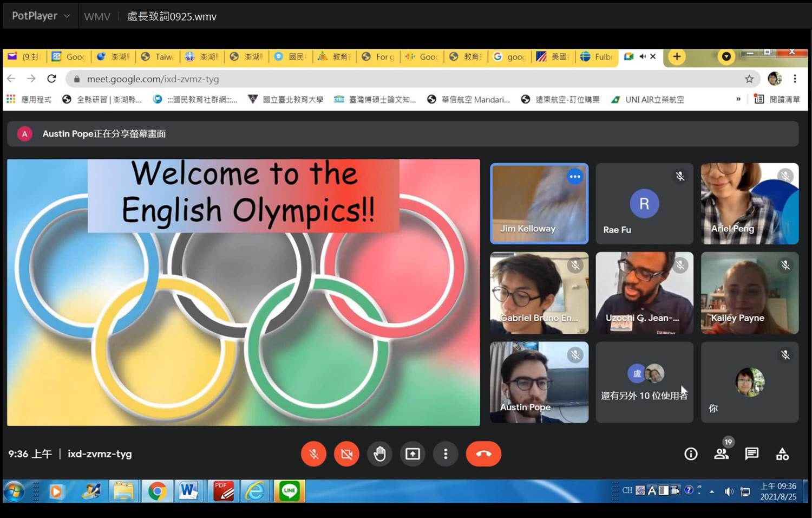
Task: Open the PDF editor taskbar icon
Action: pyautogui.click(x=223, y=491)
